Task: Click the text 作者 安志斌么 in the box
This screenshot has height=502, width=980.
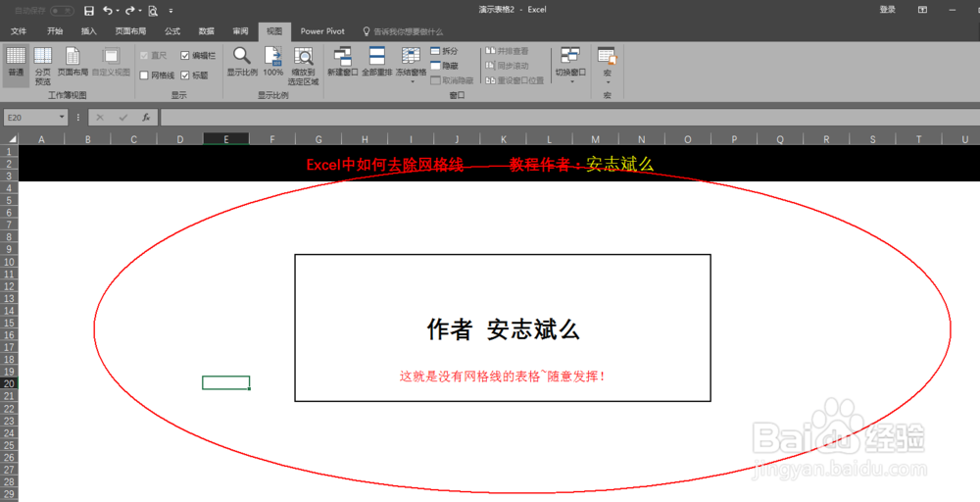Action: pyautogui.click(x=503, y=329)
